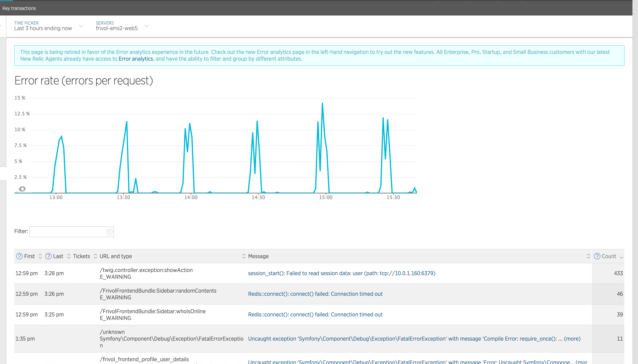
Task: Sort by URL and type arrows
Action: click(x=244, y=256)
